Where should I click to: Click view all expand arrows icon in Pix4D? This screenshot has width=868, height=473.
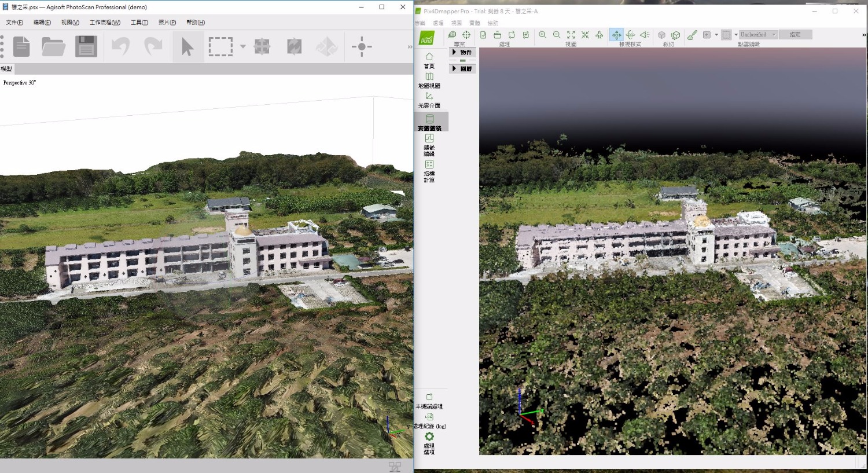click(x=571, y=35)
